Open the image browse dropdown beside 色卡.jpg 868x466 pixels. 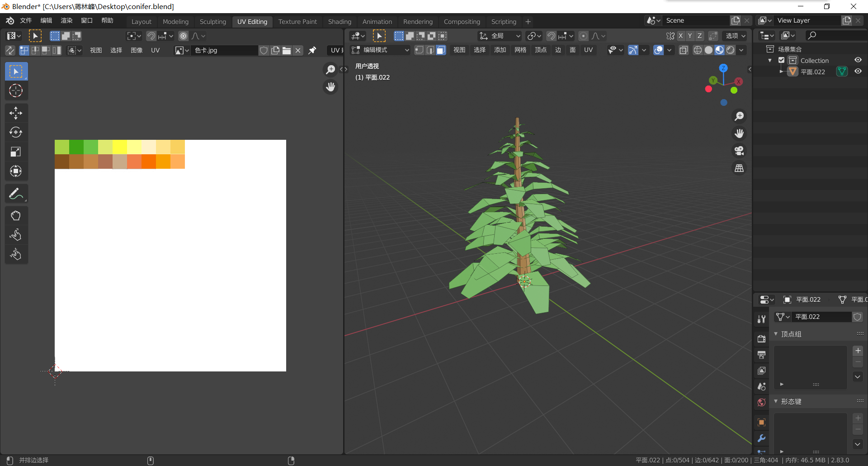(182, 50)
